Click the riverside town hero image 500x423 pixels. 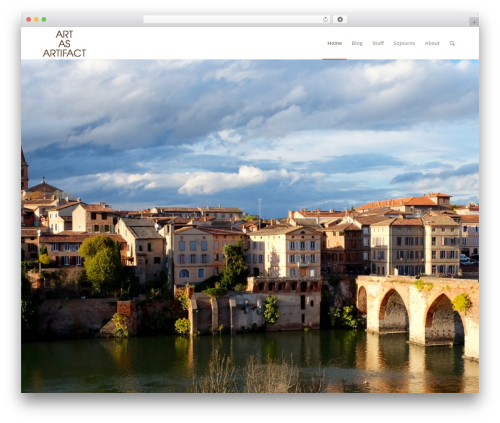[x=250, y=226]
